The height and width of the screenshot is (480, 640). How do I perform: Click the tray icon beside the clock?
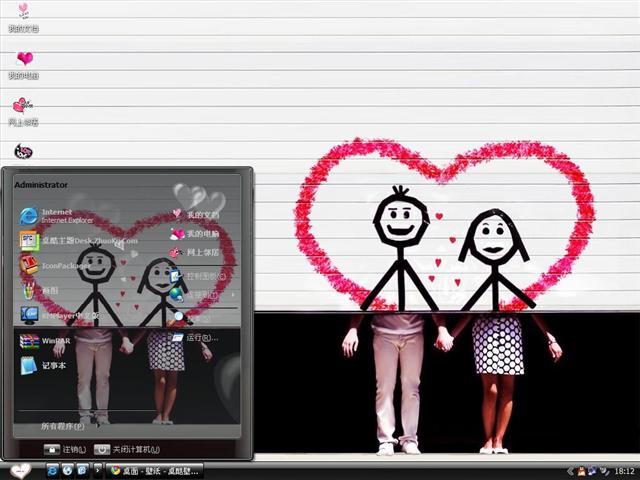[x=605, y=471]
